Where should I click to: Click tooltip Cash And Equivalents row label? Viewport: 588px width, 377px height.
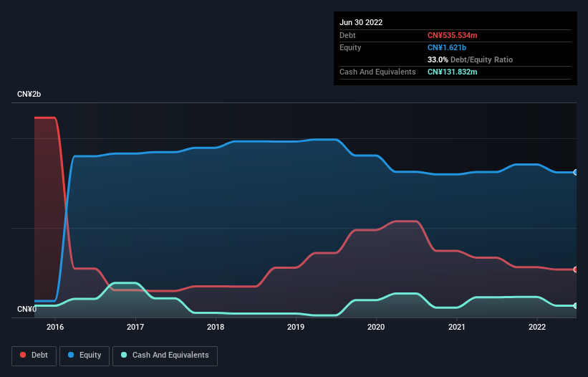click(377, 72)
